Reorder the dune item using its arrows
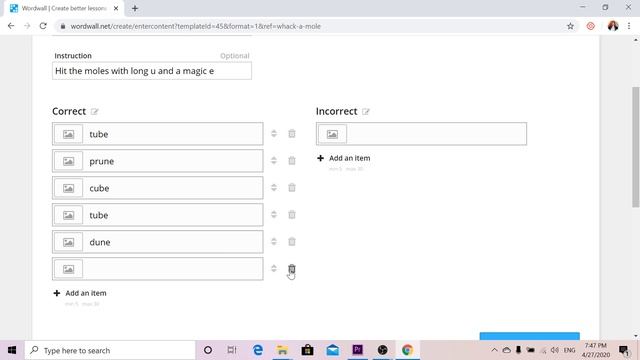 [274, 242]
